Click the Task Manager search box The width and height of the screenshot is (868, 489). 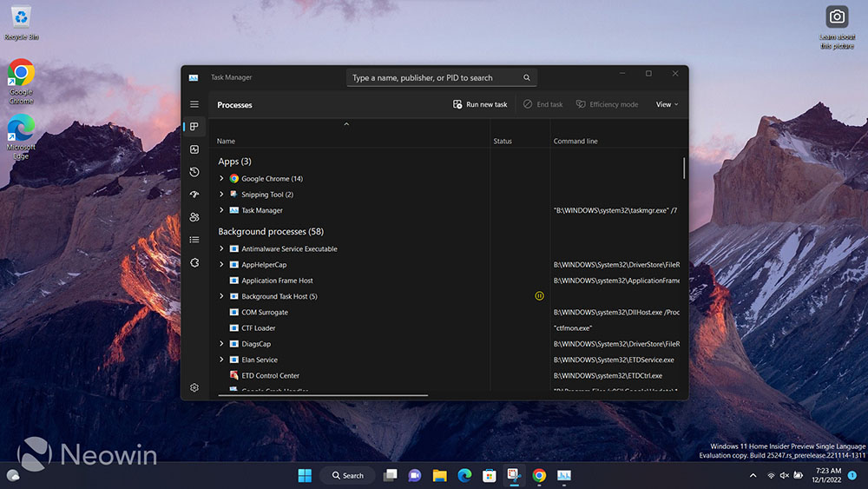click(x=434, y=78)
